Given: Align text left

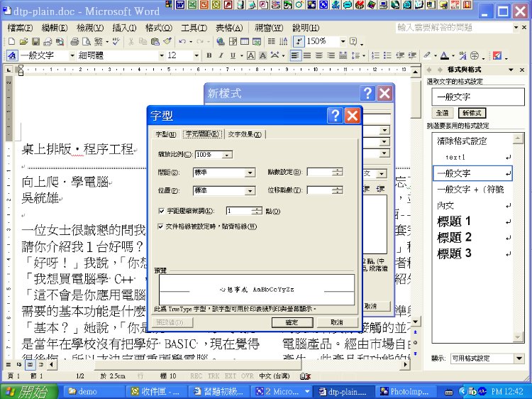Looking at the screenshot, I should click(295, 55).
